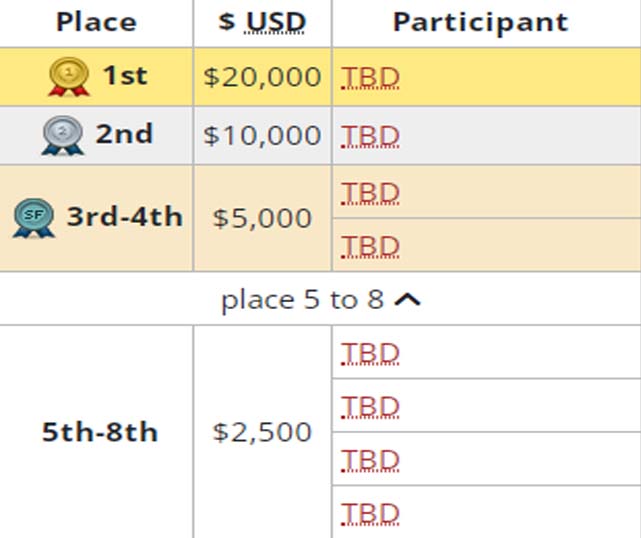Select the $5,000 prize cell
This screenshot has height=538, width=641.
click(x=262, y=218)
